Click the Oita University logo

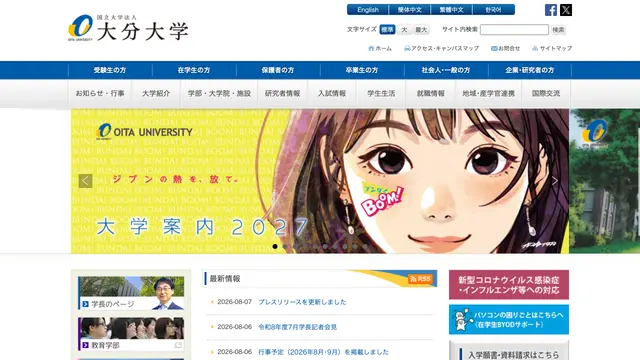point(128,28)
